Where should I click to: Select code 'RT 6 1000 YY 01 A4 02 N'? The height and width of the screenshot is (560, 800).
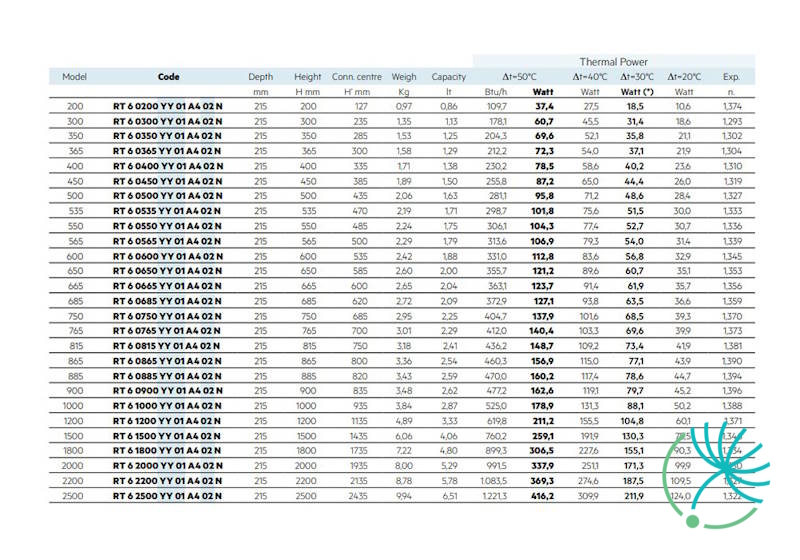point(167,406)
